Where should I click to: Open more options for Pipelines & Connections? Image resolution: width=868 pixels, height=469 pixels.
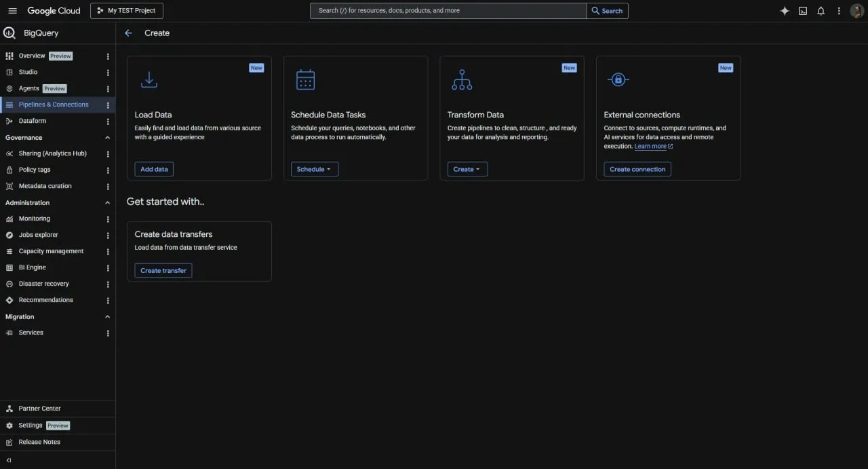click(108, 105)
